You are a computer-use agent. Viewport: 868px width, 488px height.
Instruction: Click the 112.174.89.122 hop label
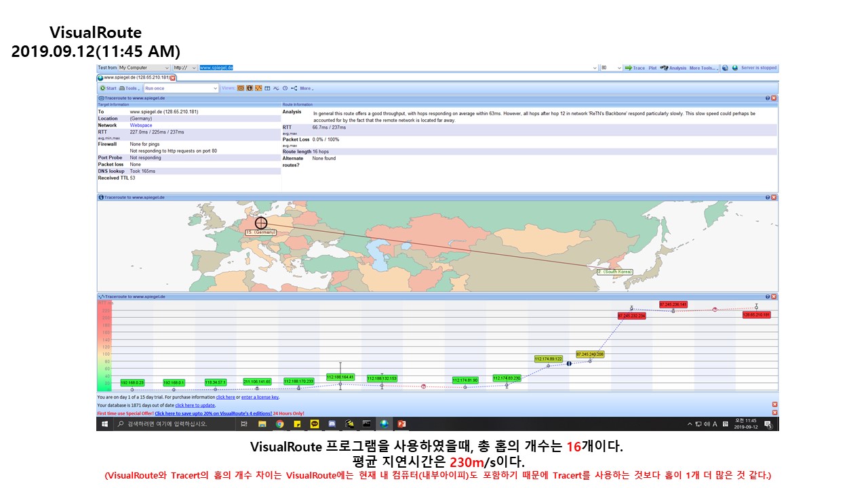click(x=549, y=359)
